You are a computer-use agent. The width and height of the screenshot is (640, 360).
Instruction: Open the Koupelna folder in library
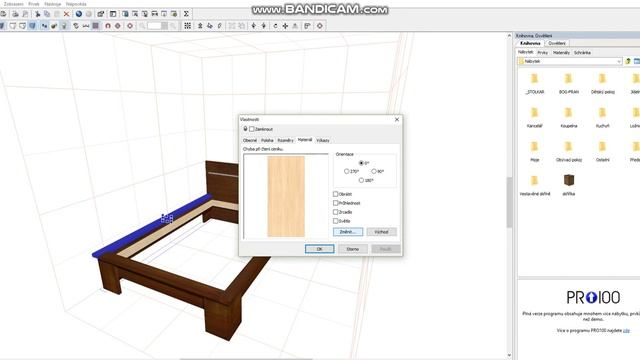tap(569, 116)
